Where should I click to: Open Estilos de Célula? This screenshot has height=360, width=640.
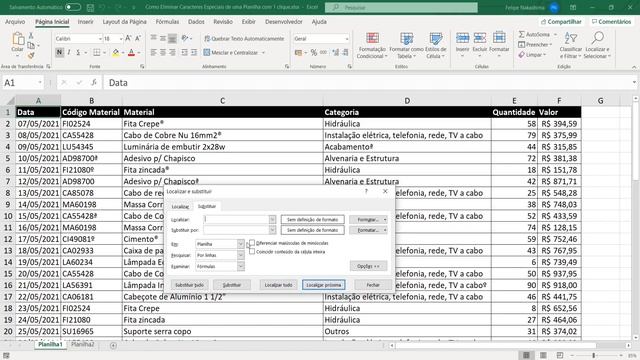coord(436,45)
